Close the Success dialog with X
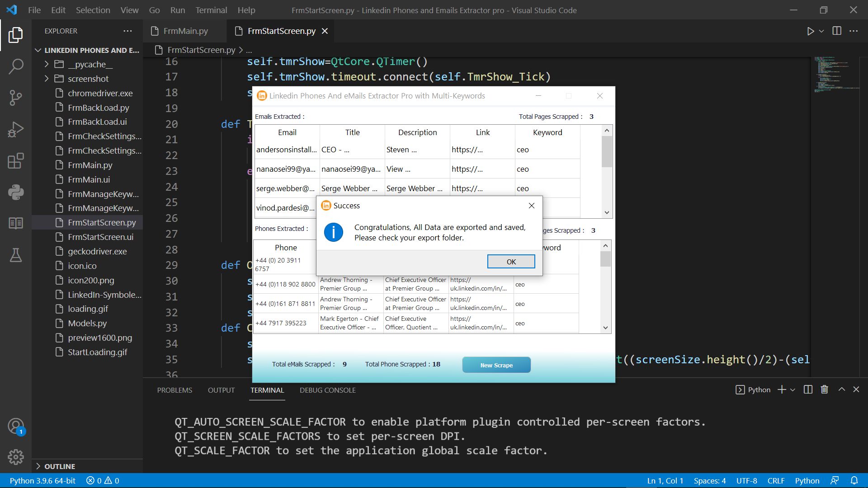This screenshot has height=488, width=868. tap(532, 206)
